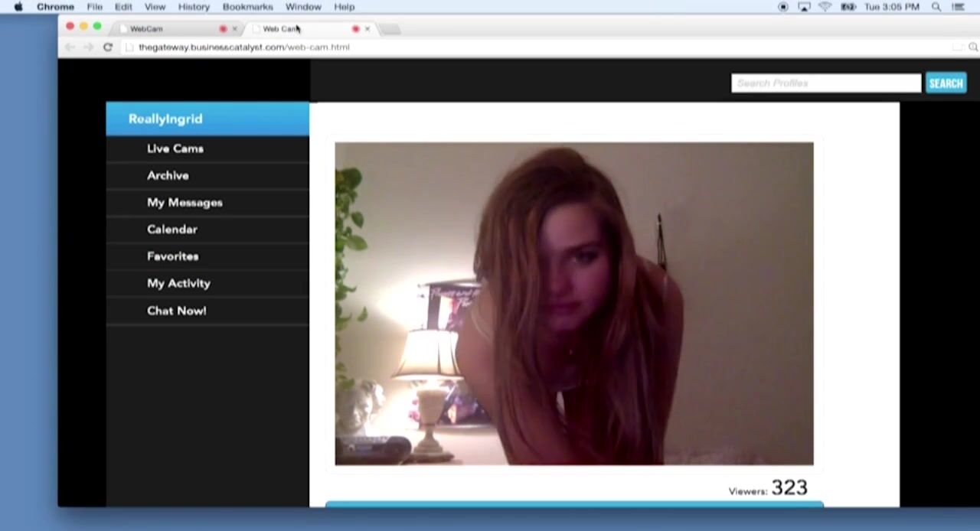
Task: Open the History menu
Action: click(x=194, y=7)
